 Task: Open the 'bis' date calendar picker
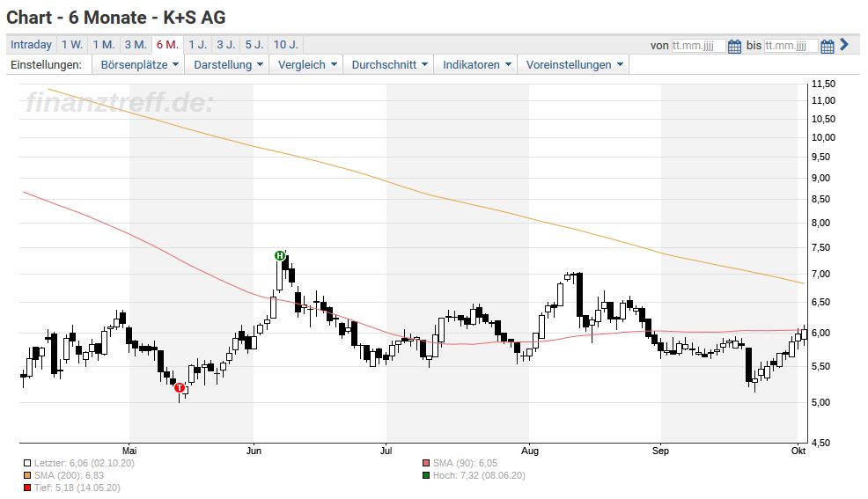coord(827,46)
